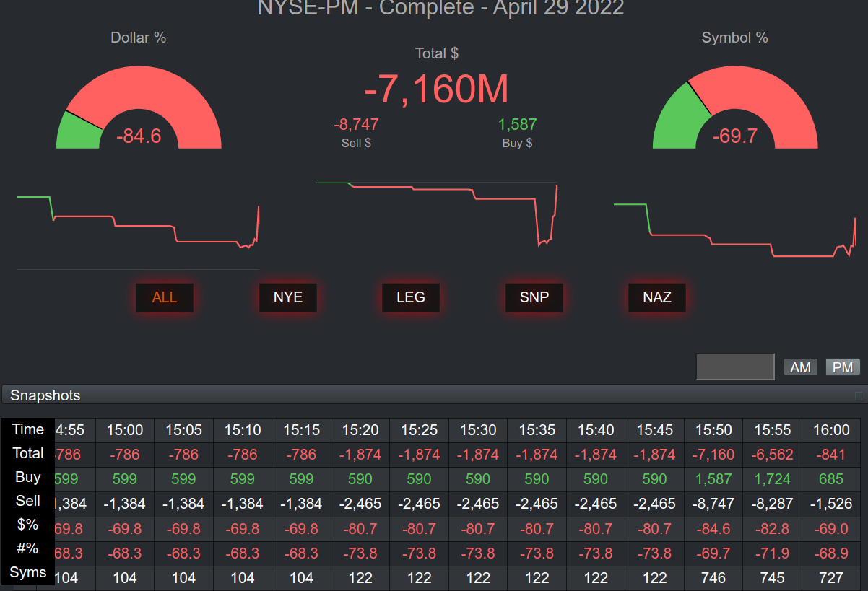
Task: Click the Buy $ value 1,587 under the total
Action: pyautogui.click(x=518, y=124)
